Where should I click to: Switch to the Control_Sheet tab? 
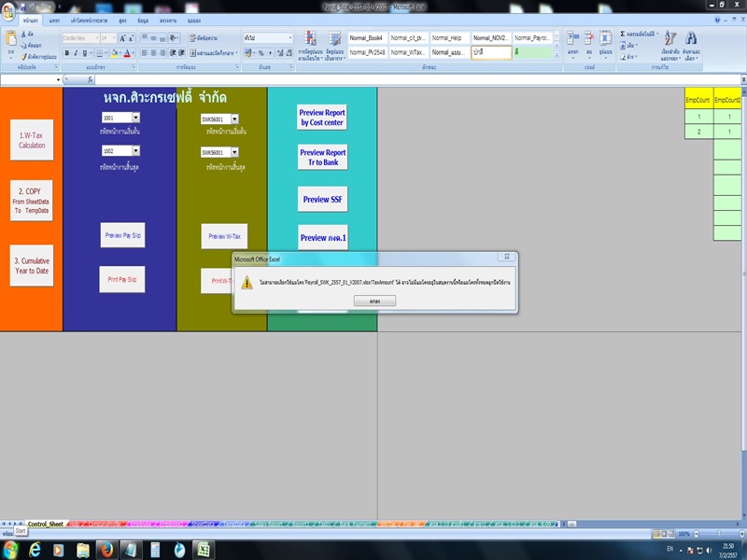pyautogui.click(x=45, y=525)
